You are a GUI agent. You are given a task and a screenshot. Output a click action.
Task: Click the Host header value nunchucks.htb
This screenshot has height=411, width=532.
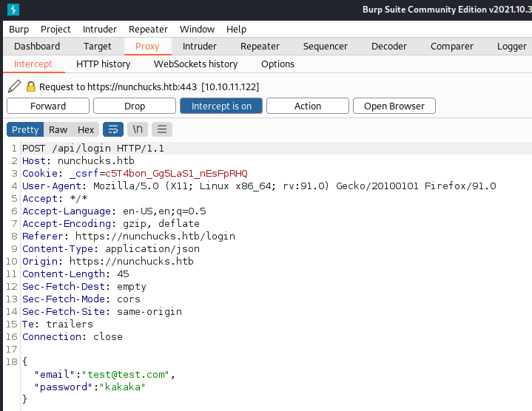coord(96,160)
